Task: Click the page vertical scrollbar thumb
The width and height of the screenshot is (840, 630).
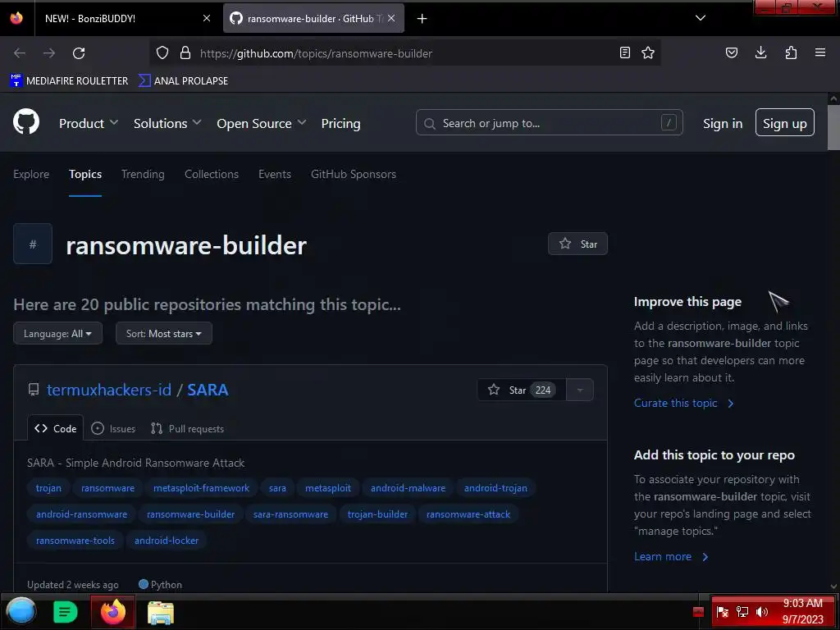Action: click(x=833, y=127)
